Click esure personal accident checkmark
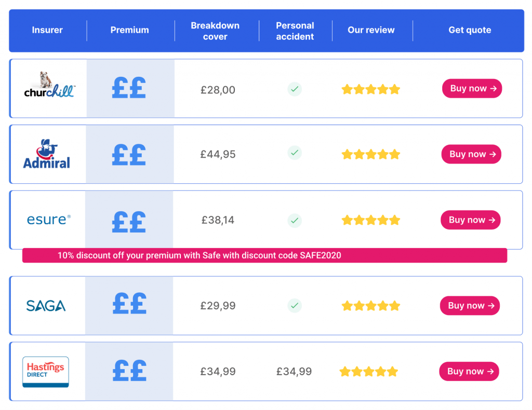The height and width of the screenshot is (410, 532). click(295, 221)
